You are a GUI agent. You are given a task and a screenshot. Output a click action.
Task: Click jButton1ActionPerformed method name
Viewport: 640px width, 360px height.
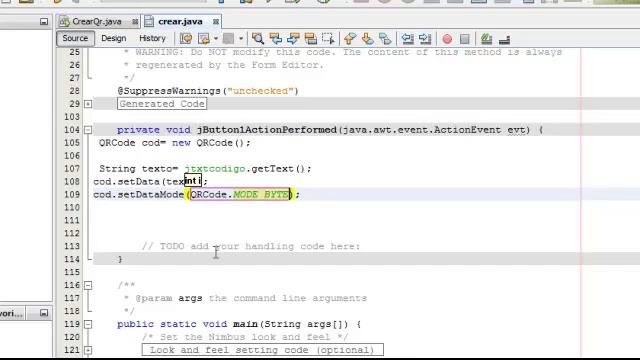(267, 130)
